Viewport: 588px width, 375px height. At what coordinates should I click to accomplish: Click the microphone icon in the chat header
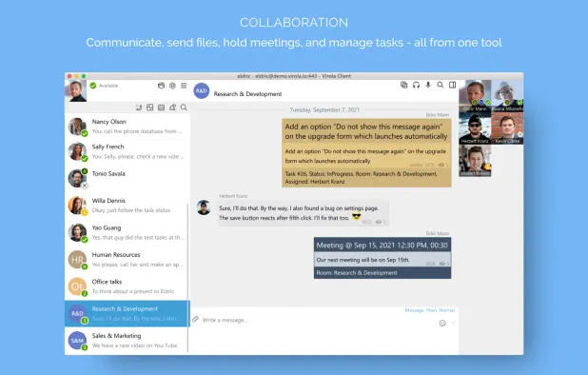tap(428, 85)
